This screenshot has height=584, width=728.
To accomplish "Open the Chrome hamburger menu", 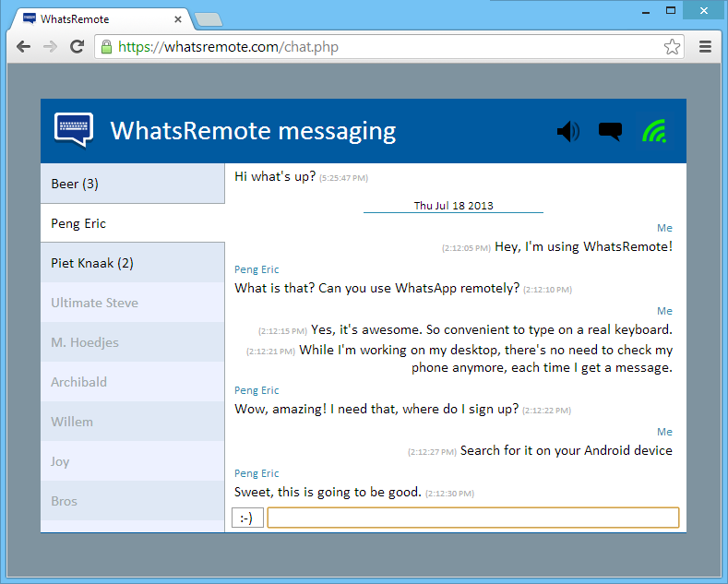I will pyautogui.click(x=705, y=46).
